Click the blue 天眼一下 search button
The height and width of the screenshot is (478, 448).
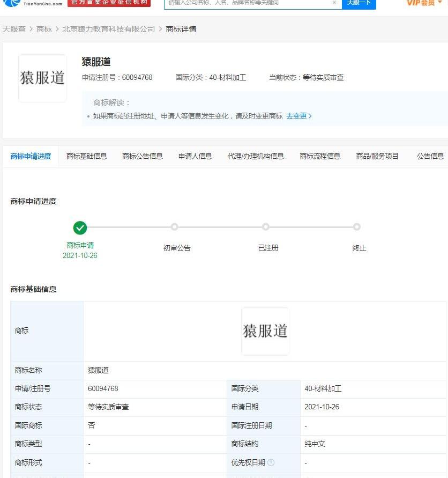point(359,4)
